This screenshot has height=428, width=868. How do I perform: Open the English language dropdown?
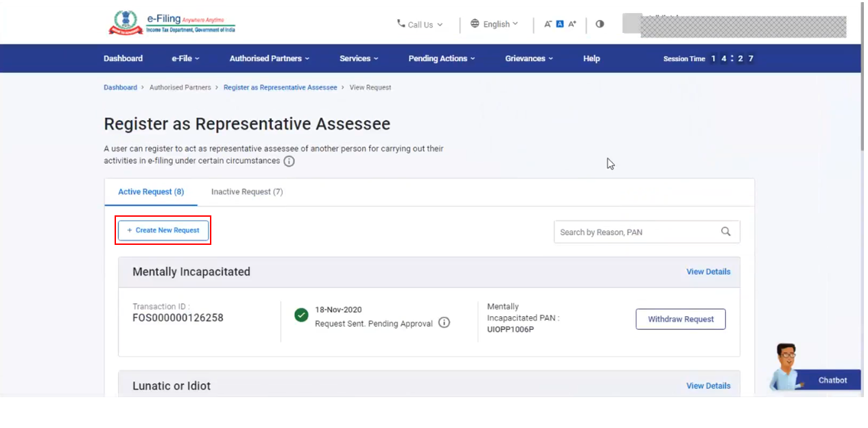tap(495, 24)
